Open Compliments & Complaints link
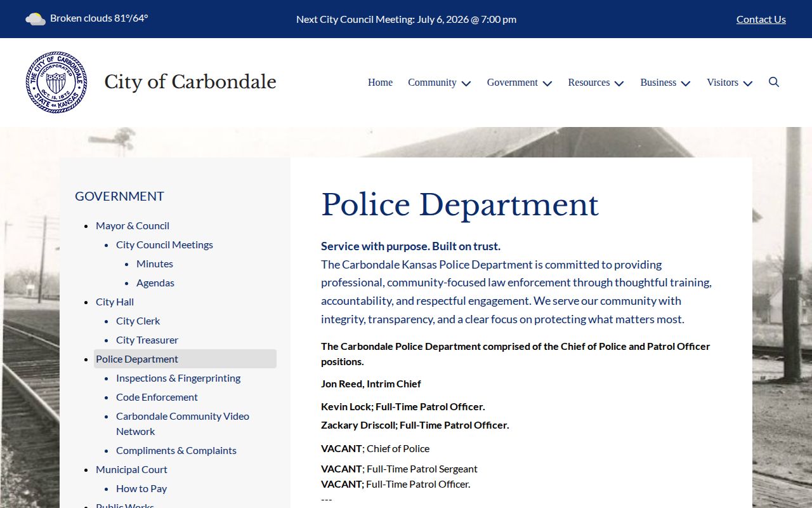812x508 pixels. pos(176,450)
